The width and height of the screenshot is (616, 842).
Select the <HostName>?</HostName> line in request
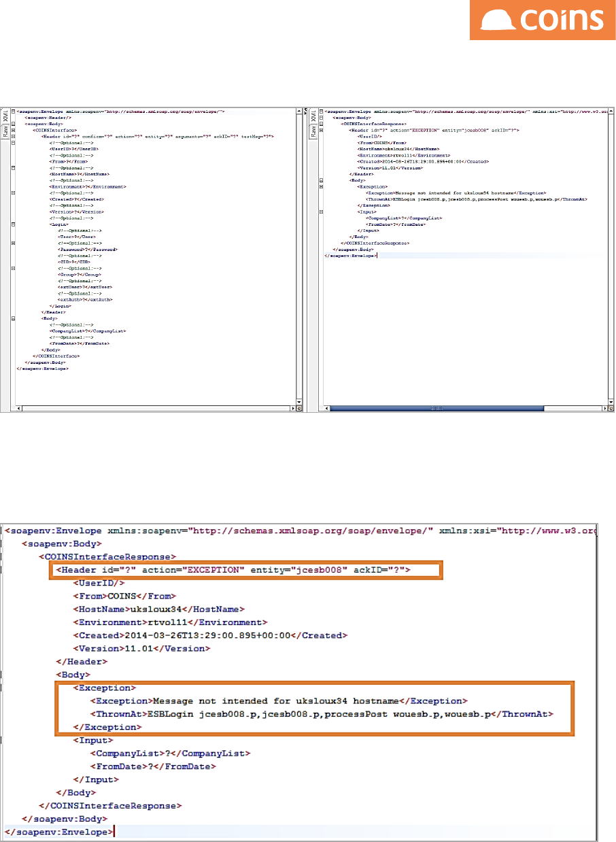[79, 174]
